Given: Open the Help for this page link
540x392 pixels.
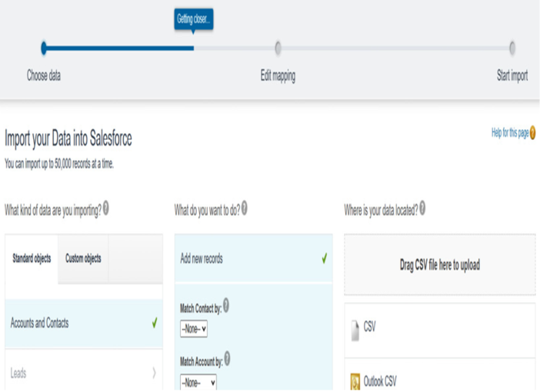Looking at the screenshot, I should [510, 133].
